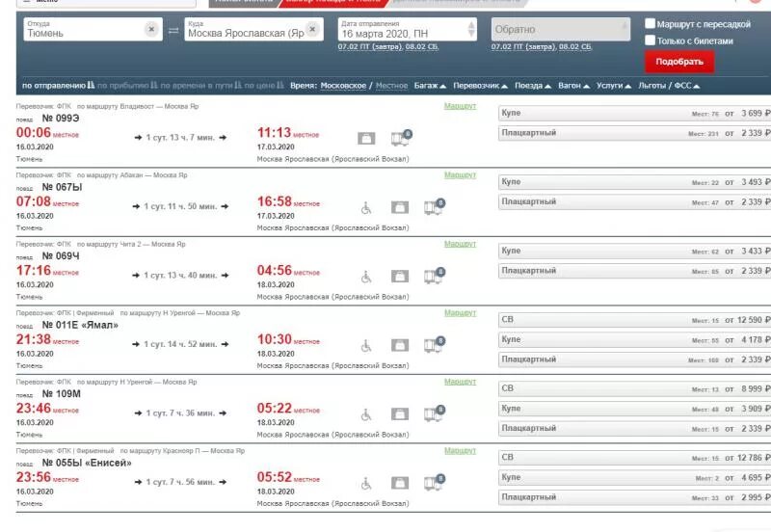The image size is (771, 532).
Task: Select СВ from 12 590 for Ямал train
Action: tap(634, 320)
